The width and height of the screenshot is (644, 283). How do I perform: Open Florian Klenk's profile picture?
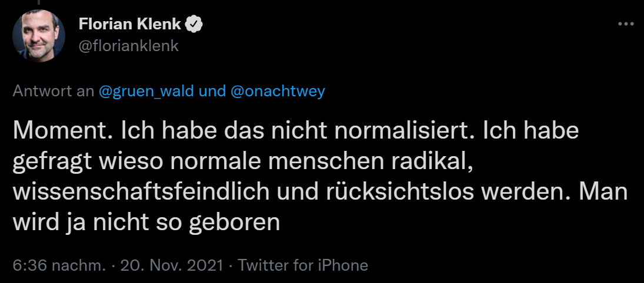pos(39,36)
